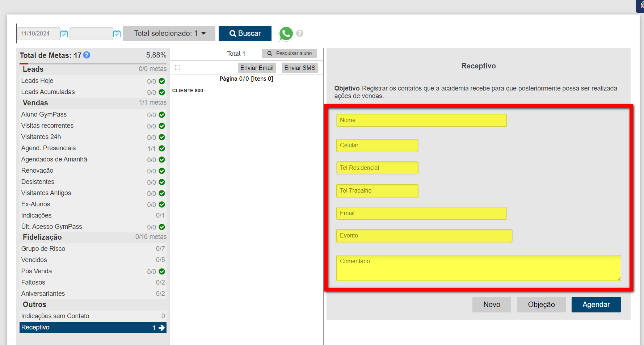This screenshot has width=644, height=345.
Task: Select the Aniversariantes goal item
Action: [43, 294]
